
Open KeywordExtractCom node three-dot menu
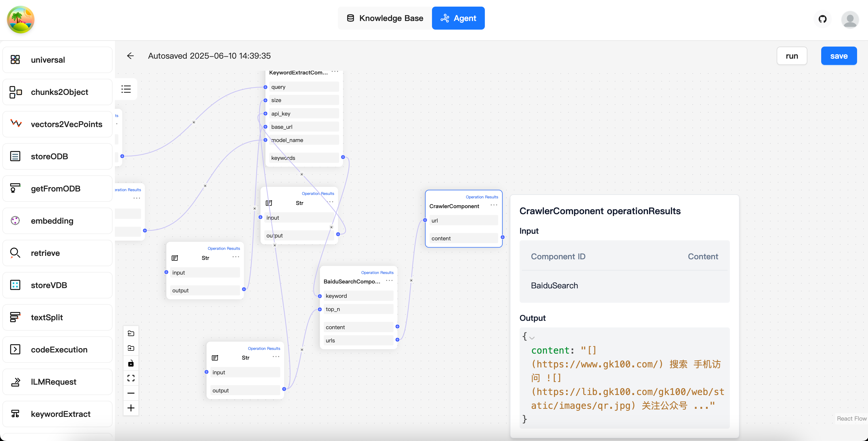click(x=335, y=72)
